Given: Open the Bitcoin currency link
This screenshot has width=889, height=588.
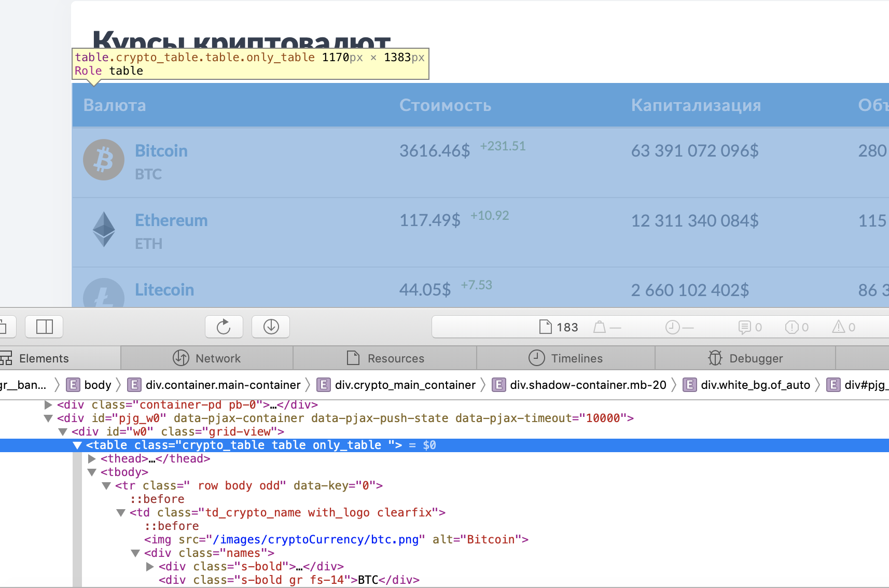Looking at the screenshot, I should 161,151.
